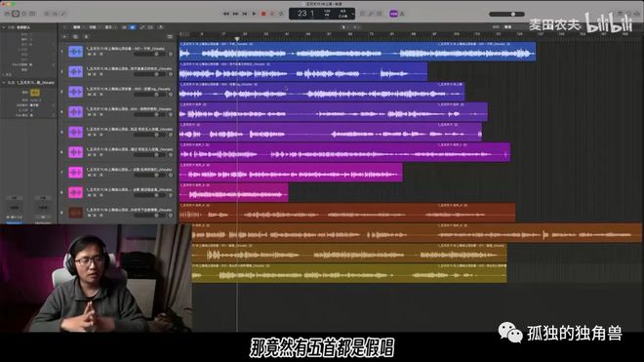Start playback with the Play button
This screenshot has height=362, width=644.
pyautogui.click(x=255, y=14)
